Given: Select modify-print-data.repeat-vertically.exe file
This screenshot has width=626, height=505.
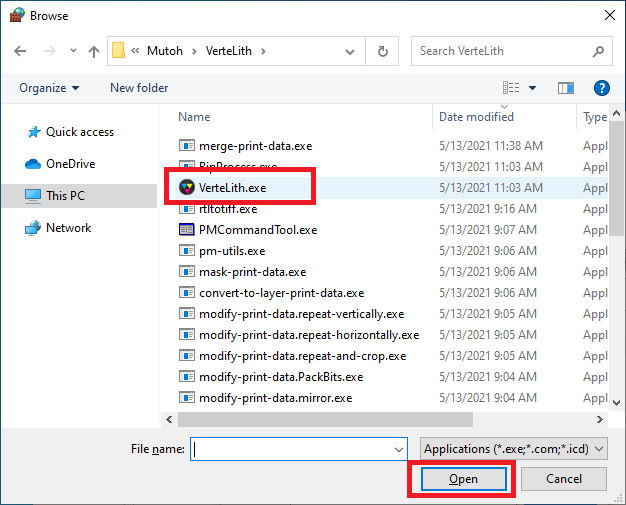Looking at the screenshot, I should [301, 314].
